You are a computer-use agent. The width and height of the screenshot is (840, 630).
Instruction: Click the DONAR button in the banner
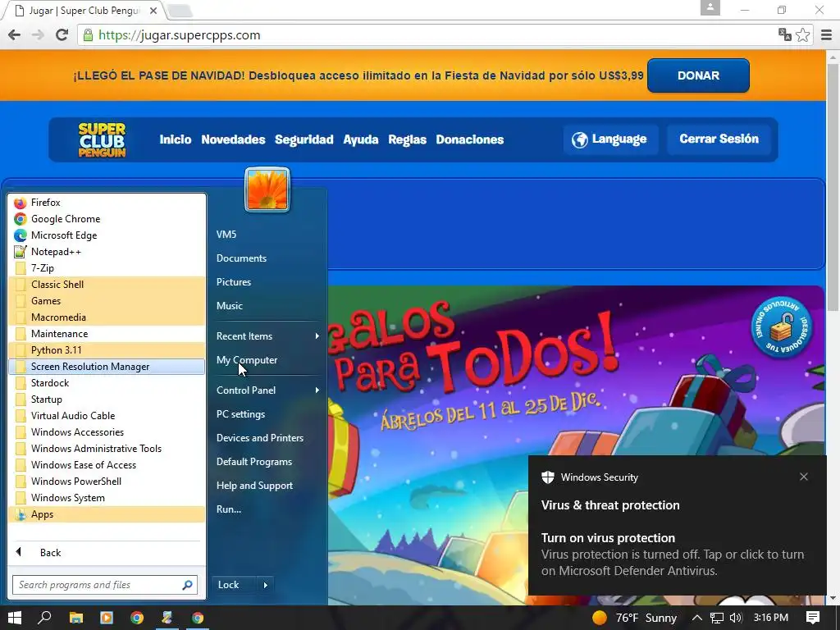698,75
